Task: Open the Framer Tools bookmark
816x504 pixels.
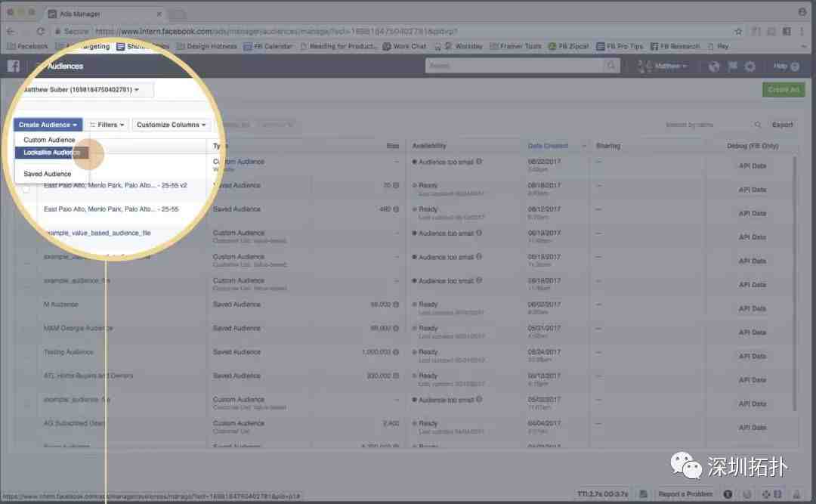Action: click(516, 46)
